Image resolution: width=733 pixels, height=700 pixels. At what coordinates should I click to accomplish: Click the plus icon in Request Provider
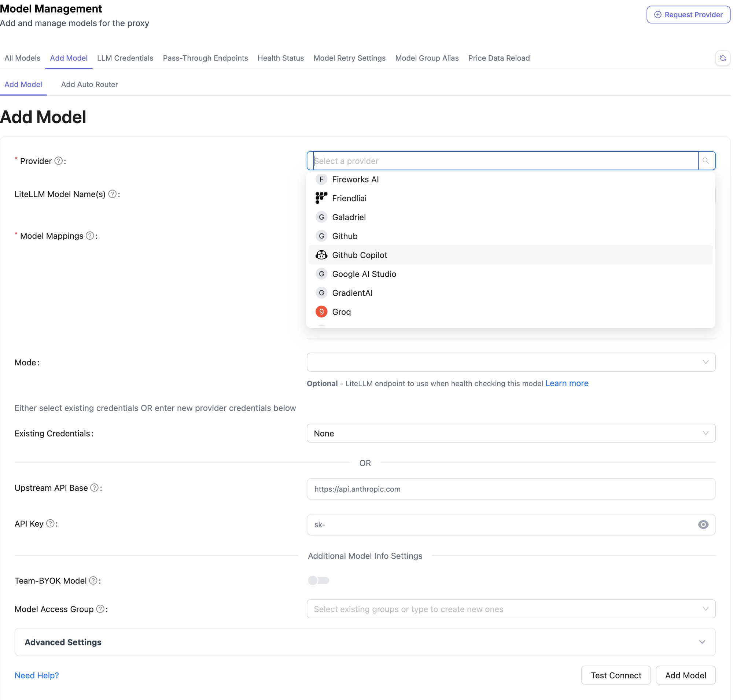(x=658, y=15)
